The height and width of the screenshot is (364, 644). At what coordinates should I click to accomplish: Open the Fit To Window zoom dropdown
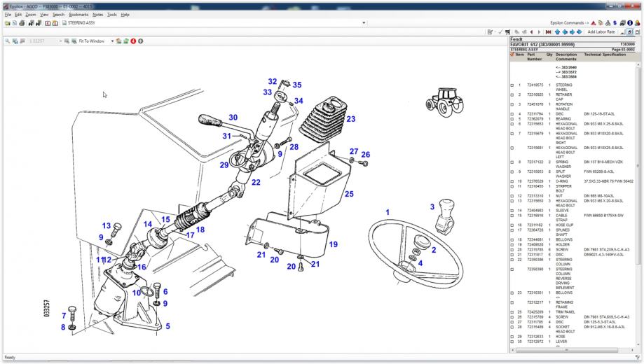tap(112, 41)
